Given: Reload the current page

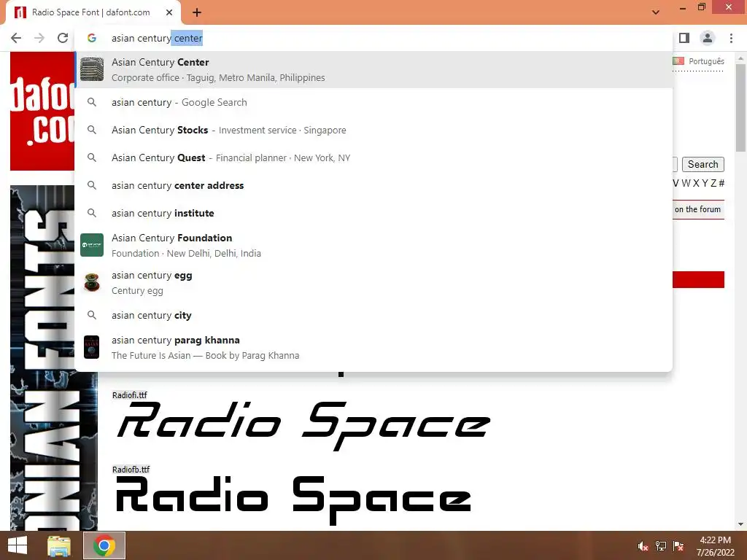Looking at the screenshot, I should point(63,38).
